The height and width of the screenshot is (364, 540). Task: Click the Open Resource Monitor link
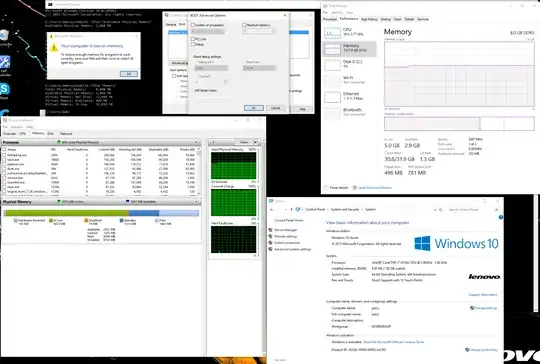[375, 188]
